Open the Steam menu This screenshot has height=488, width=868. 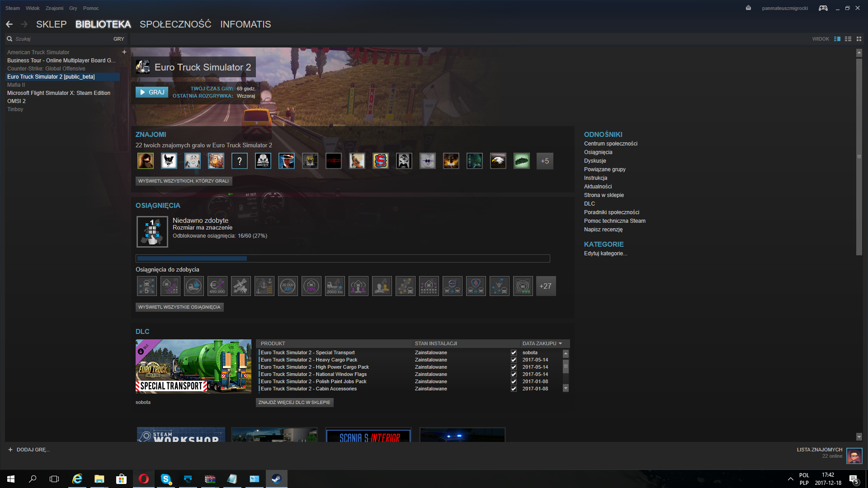[13, 8]
